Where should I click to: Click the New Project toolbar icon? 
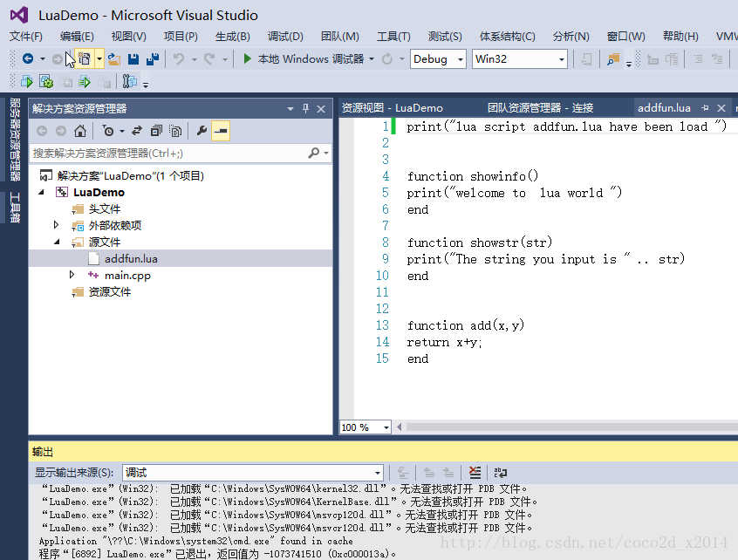coord(85,58)
